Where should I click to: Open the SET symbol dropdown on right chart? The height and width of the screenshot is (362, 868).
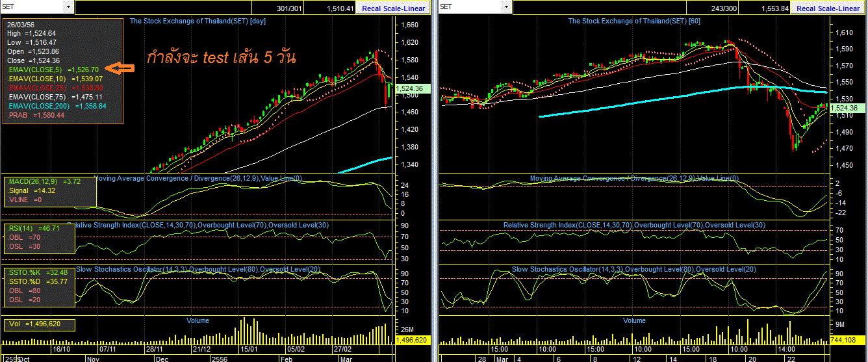pos(506,7)
